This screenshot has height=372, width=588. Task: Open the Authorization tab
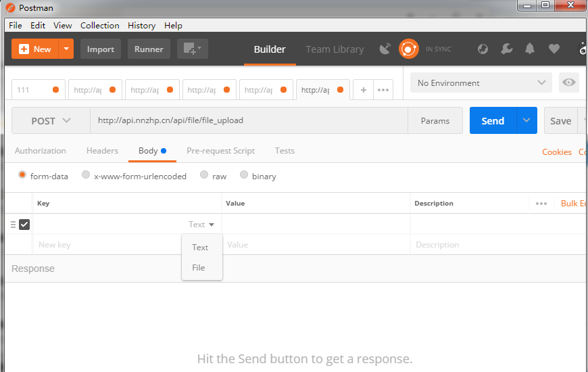click(x=41, y=151)
